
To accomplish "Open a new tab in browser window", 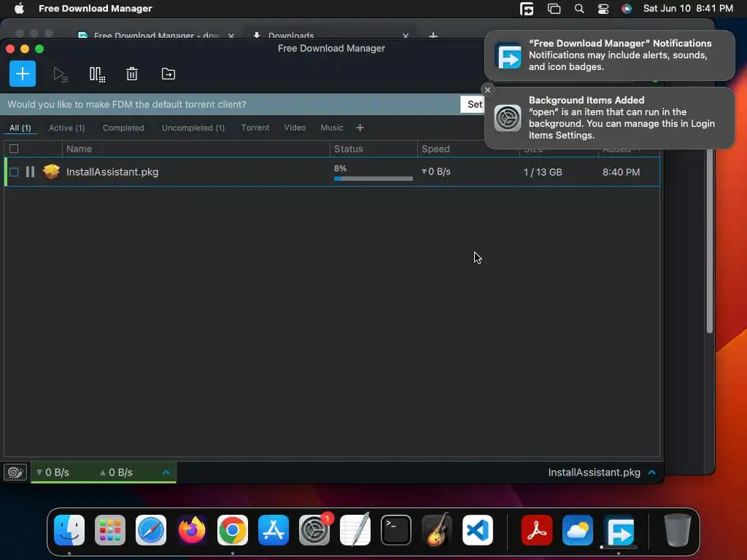I will [x=433, y=36].
